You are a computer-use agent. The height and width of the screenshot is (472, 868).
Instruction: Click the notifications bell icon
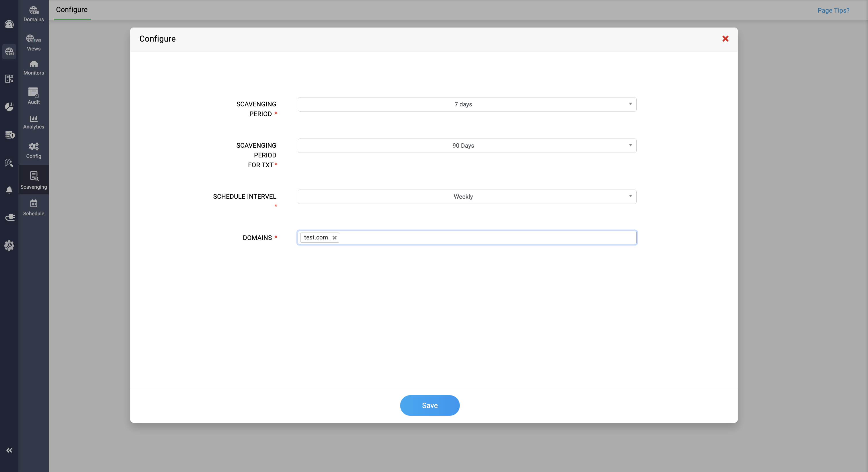click(x=9, y=190)
